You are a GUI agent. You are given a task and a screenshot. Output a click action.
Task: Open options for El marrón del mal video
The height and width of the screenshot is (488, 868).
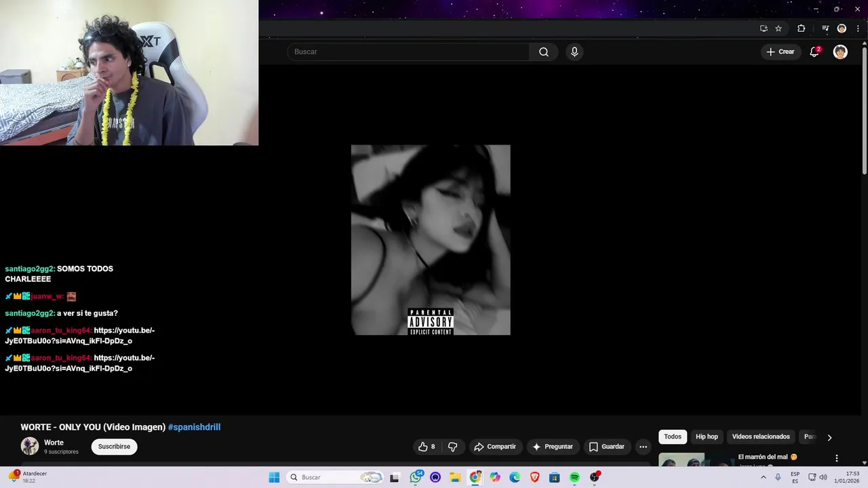coord(836,458)
